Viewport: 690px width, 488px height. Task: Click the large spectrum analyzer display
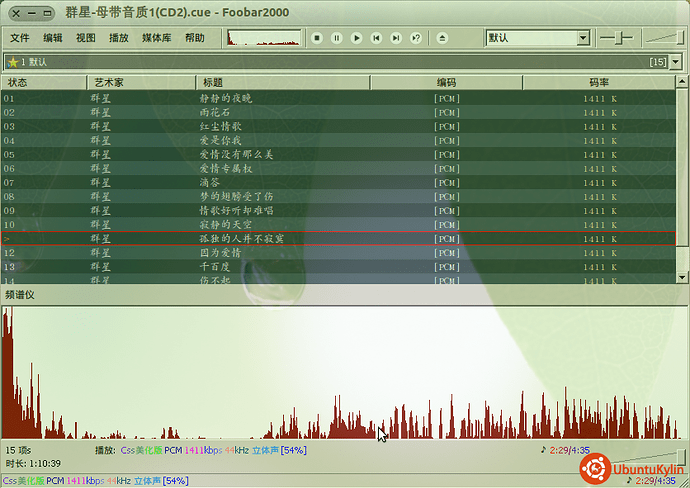[x=344, y=373]
